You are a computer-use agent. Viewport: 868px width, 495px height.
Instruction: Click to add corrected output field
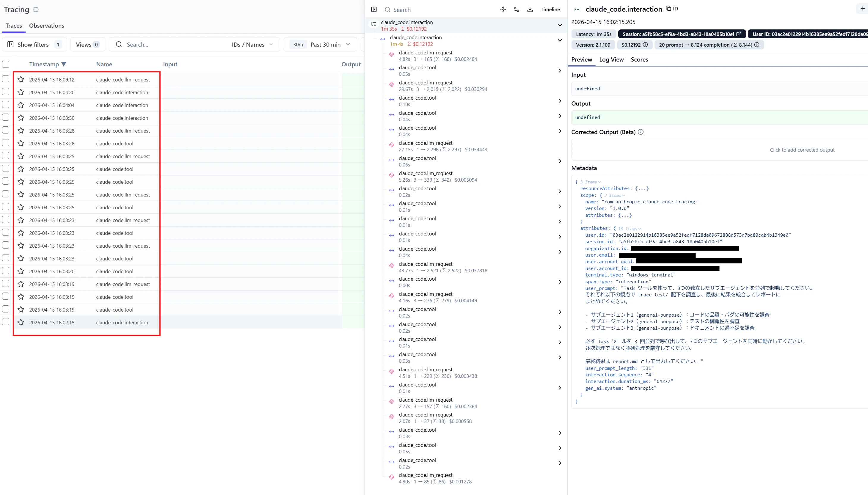click(720, 150)
